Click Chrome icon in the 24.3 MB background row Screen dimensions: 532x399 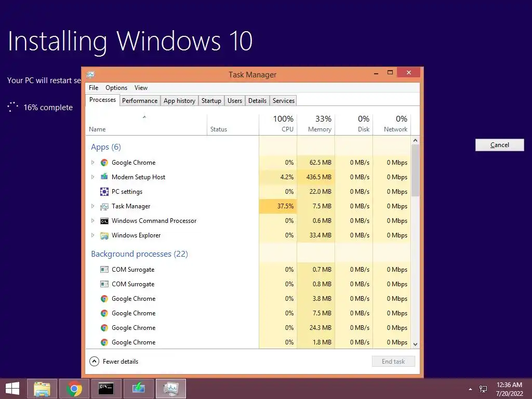click(104, 328)
